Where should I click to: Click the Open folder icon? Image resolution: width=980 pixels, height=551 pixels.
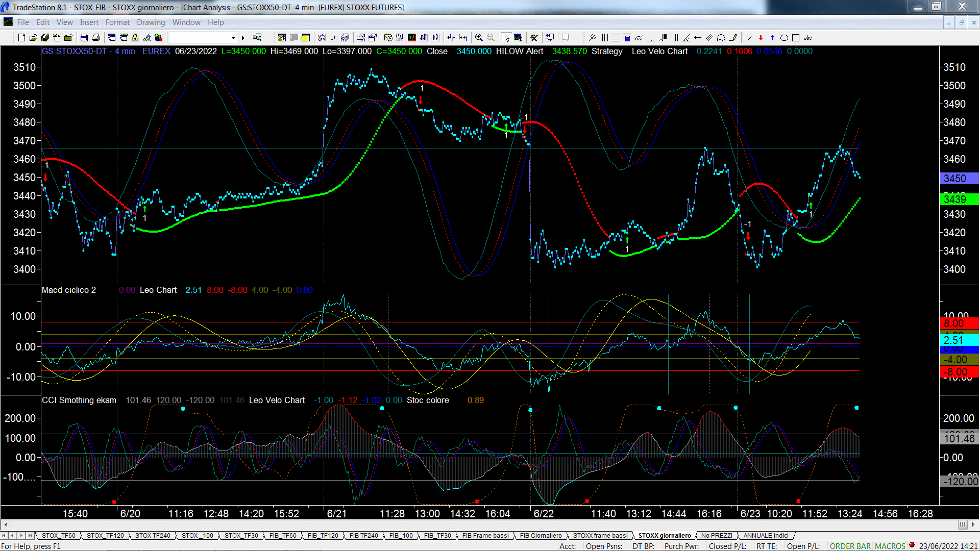[33, 38]
